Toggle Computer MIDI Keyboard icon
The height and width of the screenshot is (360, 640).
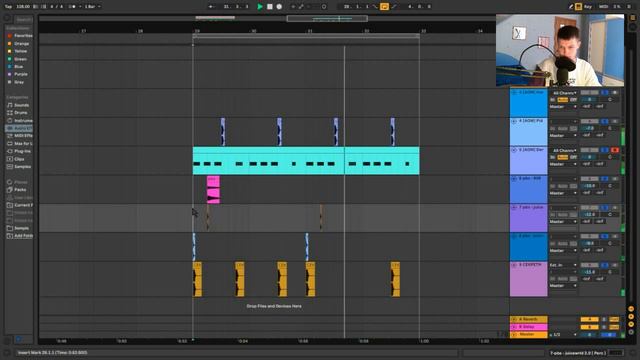578,7
